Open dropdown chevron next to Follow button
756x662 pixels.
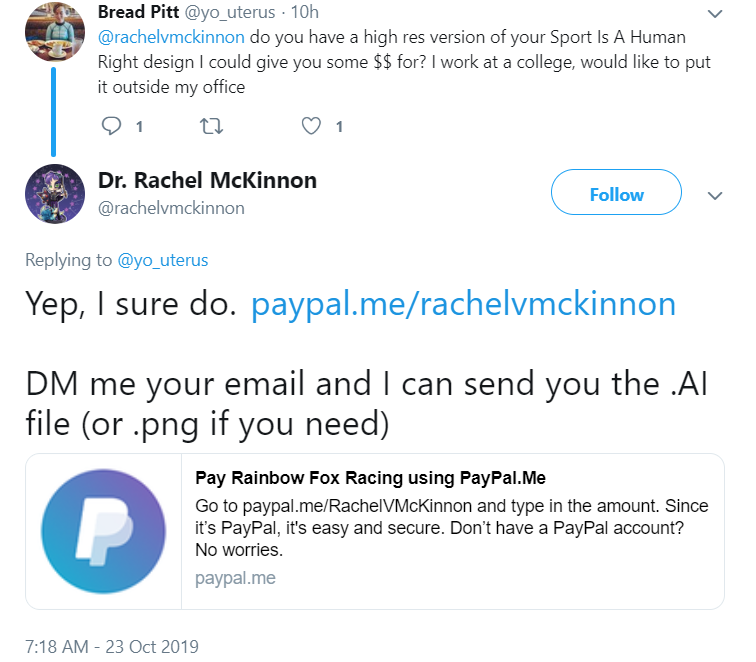(x=714, y=196)
